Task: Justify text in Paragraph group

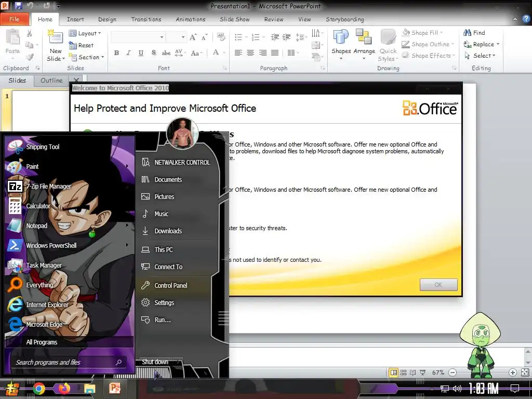Action: 275,53
